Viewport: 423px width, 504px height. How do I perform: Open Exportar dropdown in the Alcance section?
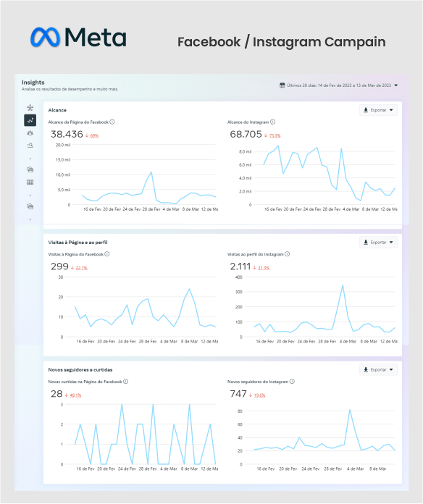(x=378, y=110)
